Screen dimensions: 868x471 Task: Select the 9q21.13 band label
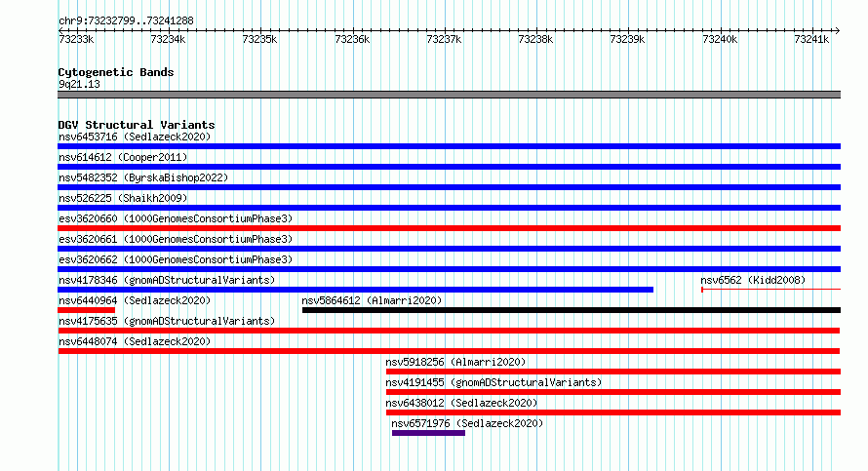79,84
